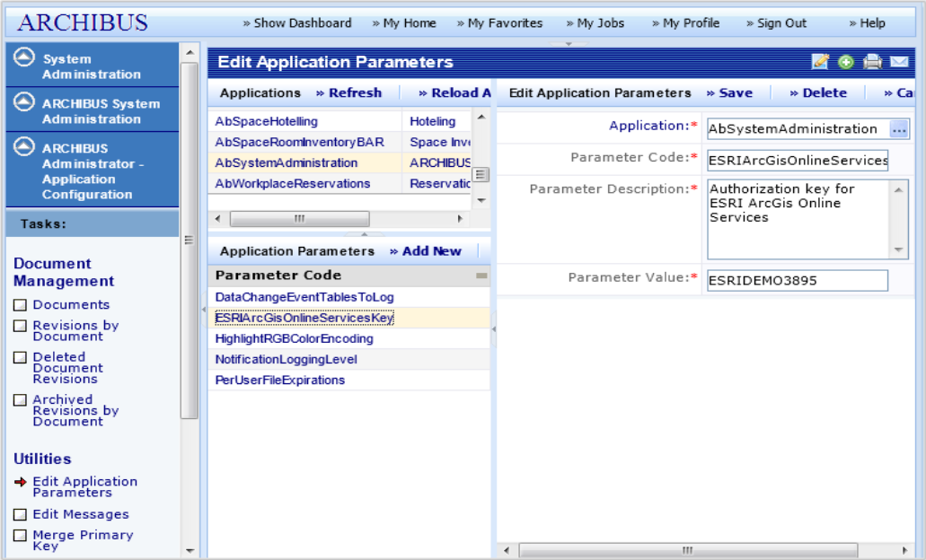
Task: Click the envelope email icon in title bar
Action: (899, 61)
